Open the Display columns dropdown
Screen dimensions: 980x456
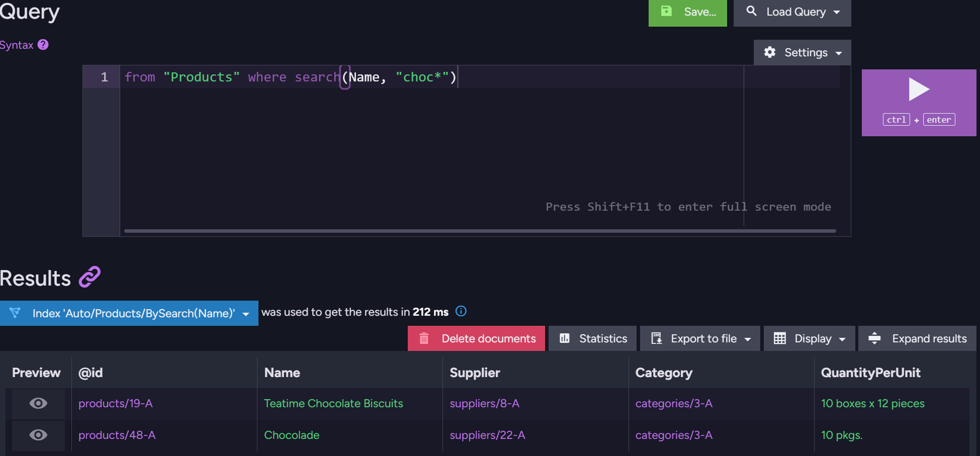[x=809, y=338]
